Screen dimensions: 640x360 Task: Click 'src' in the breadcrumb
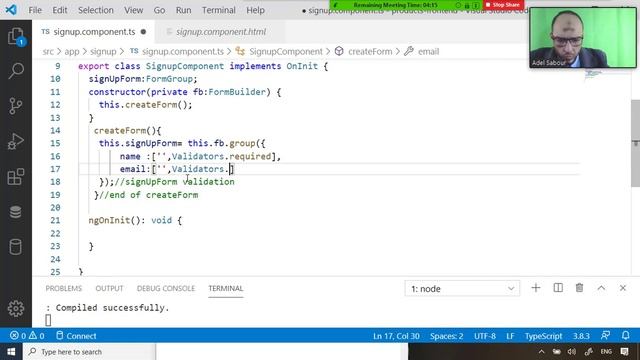coord(48,51)
